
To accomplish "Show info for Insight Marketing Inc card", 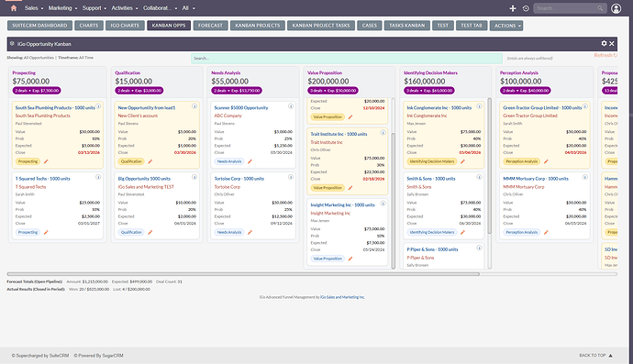I will point(383,204).
